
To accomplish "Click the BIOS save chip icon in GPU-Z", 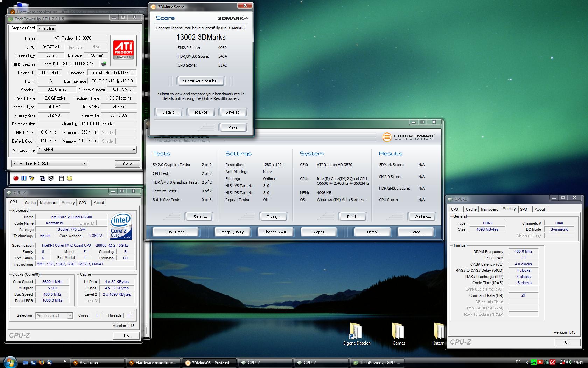I will tap(104, 64).
